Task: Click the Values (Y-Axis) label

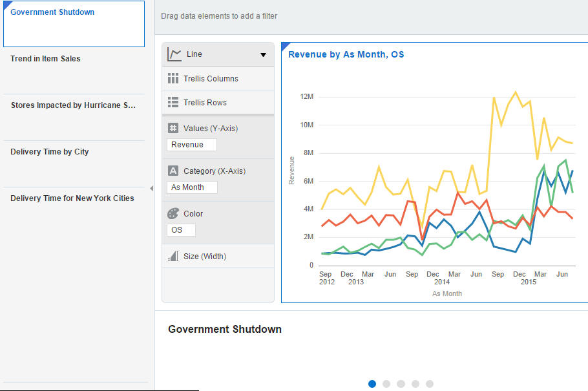Action: (x=211, y=129)
